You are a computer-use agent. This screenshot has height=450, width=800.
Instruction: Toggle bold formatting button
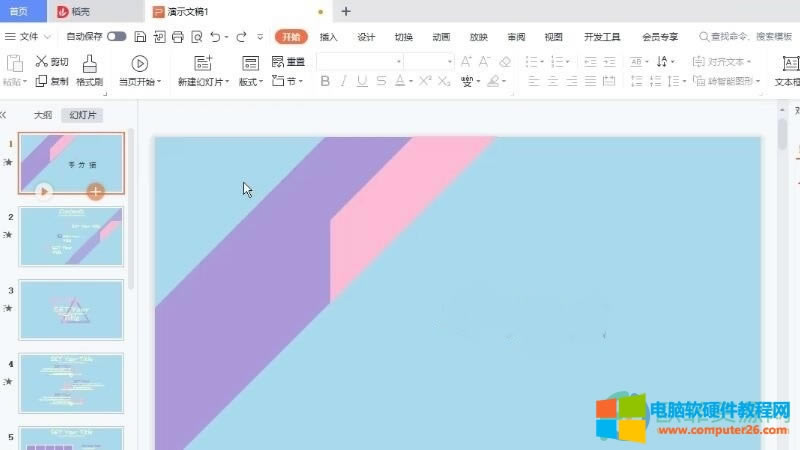(x=324, y=81)
